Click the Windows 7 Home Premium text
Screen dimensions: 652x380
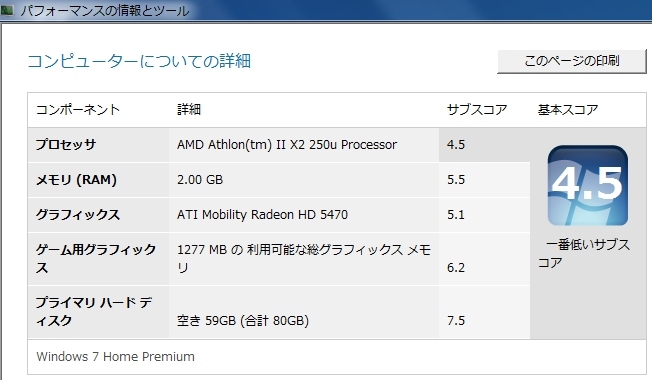point(115,357)
